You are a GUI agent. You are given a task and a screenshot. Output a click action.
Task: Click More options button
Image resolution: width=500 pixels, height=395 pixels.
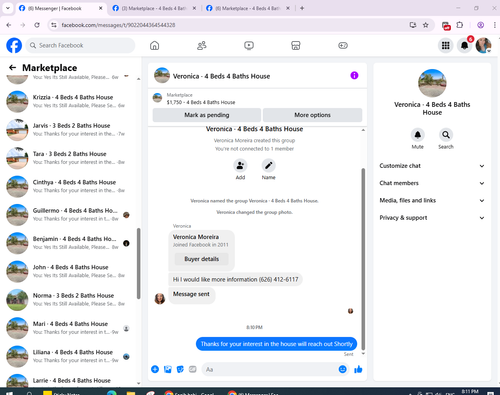(312, 115)
